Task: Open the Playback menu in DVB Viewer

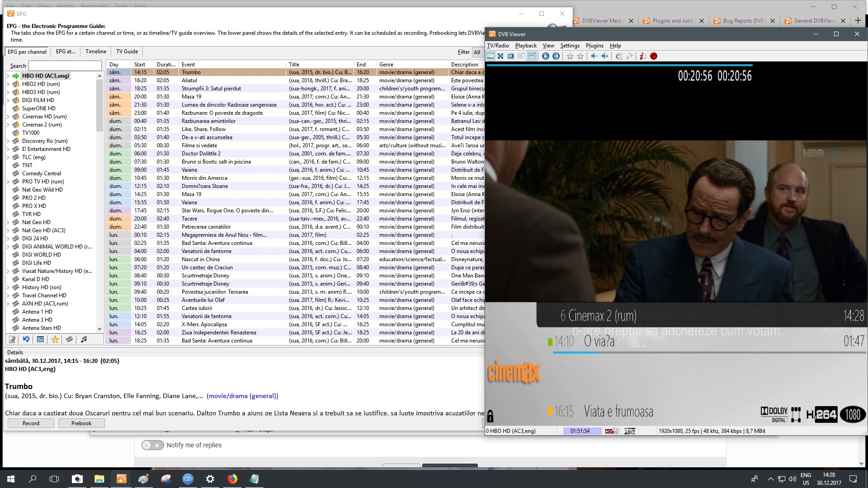Action: 525,46
